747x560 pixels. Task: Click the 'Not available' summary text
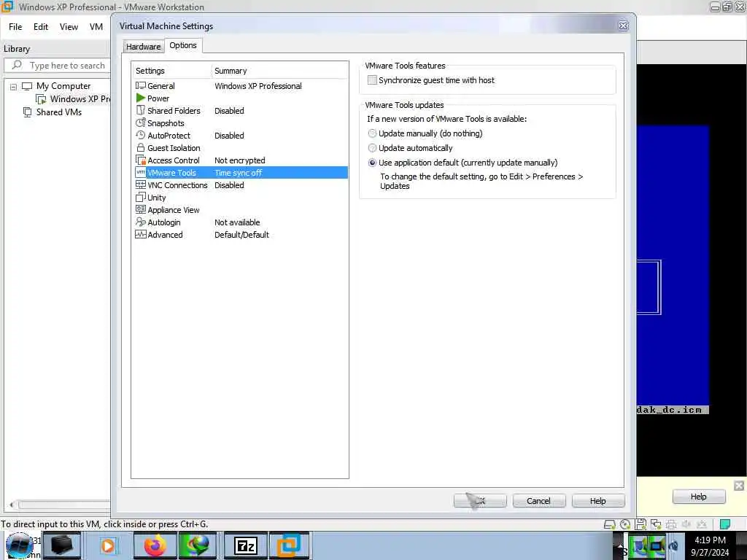coord(237,222)
